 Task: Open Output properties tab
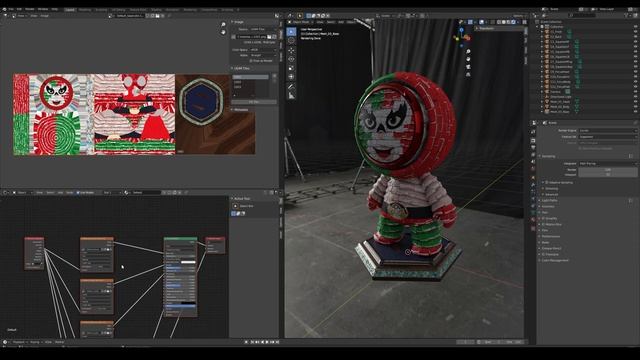coord(533,147)
